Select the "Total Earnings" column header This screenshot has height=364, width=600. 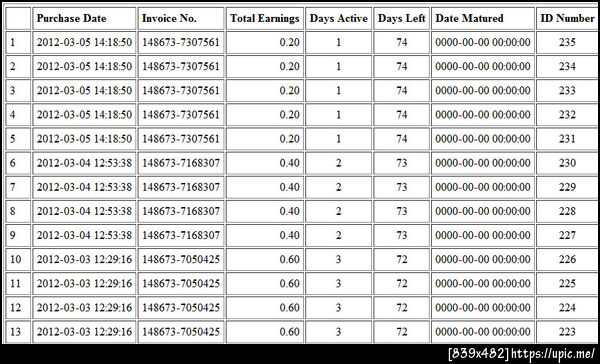coord(265,18)
